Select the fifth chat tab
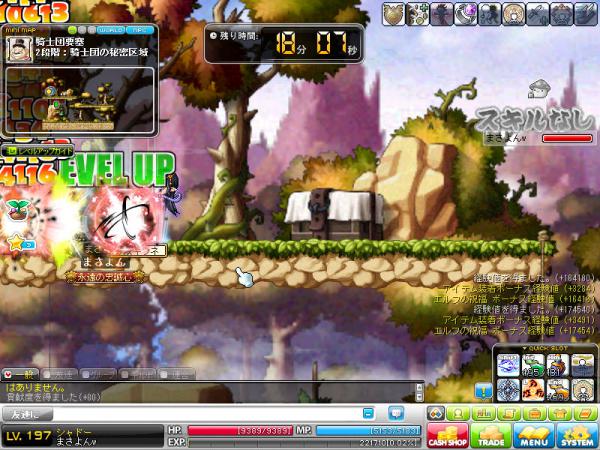Screen dimensions: 600x450 [x=176, y=374]
